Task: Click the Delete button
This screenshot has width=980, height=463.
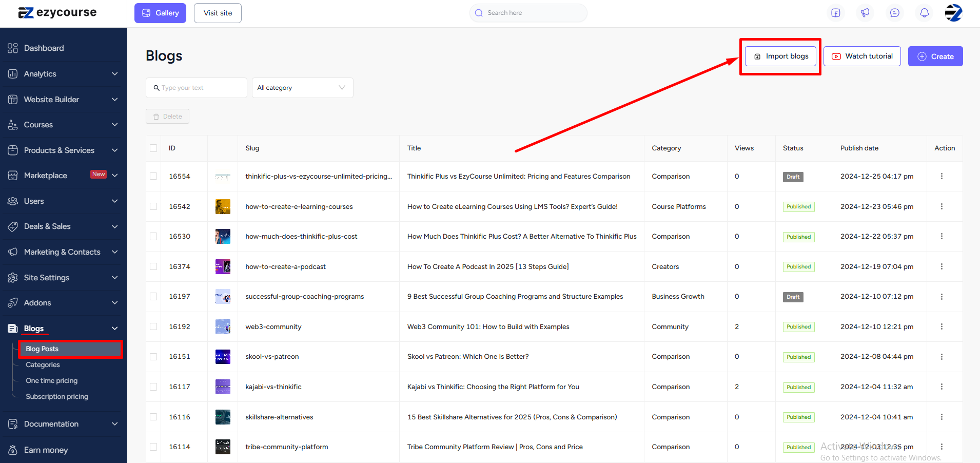Action: point(167,117)
